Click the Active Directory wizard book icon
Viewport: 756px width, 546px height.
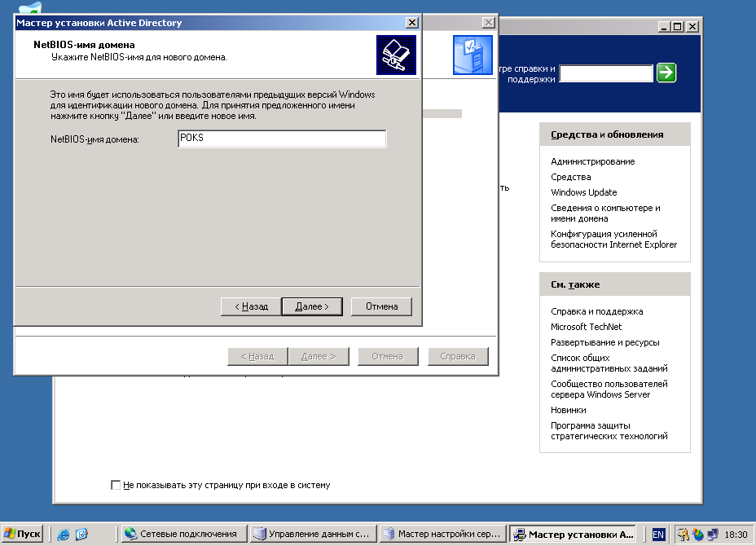tap(396, 55)
